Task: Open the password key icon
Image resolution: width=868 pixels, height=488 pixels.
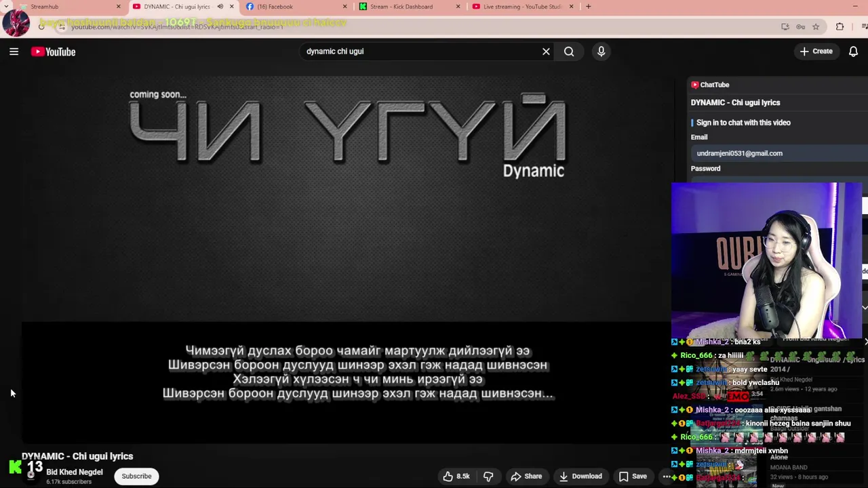Action: pos(801,27)
